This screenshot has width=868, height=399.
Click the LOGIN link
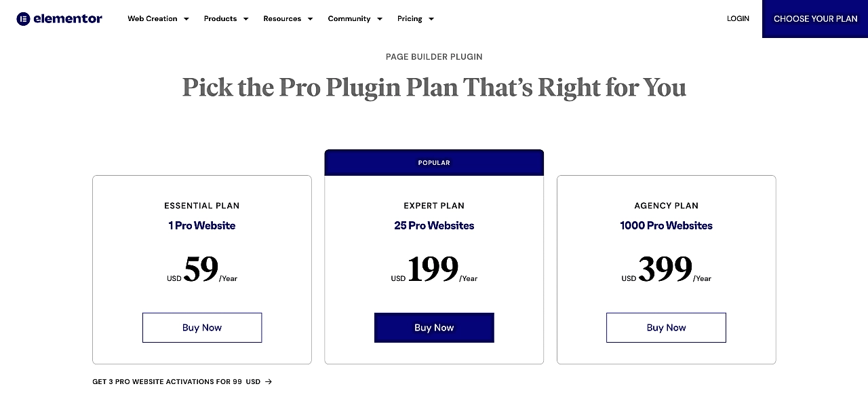click(738, 19)
